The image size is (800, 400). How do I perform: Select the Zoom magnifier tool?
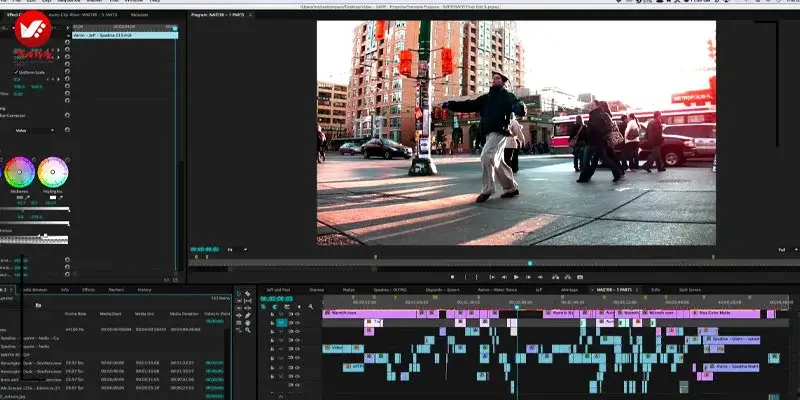coord(247,330)
